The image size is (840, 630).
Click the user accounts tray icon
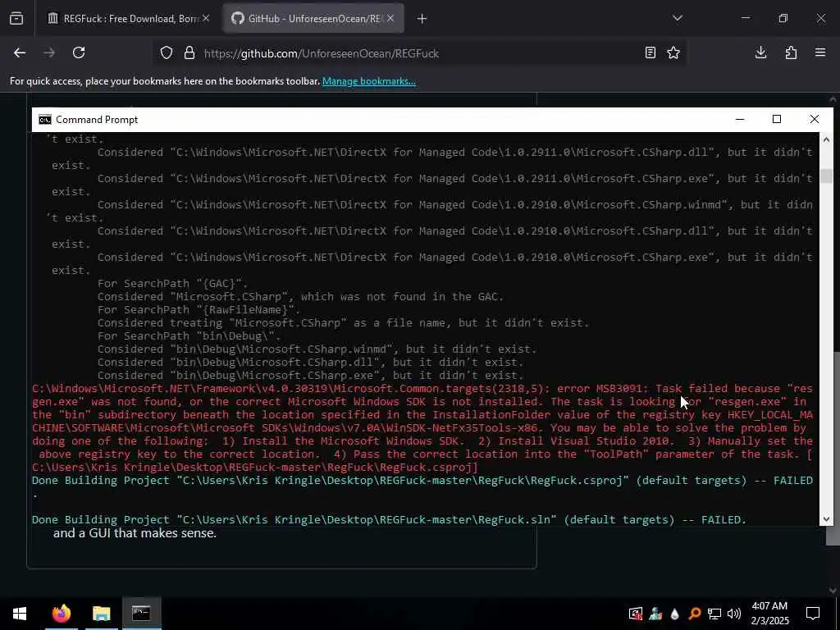tap(655, 614)
